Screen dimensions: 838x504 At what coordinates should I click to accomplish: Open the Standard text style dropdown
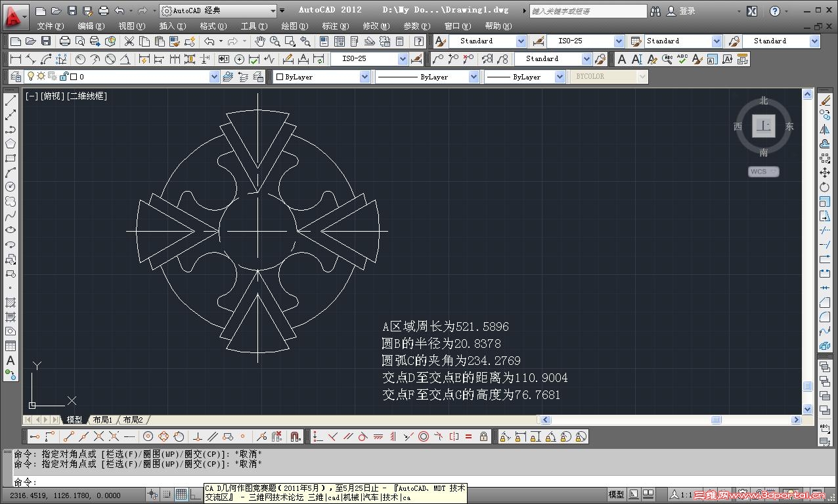[521, 41]
